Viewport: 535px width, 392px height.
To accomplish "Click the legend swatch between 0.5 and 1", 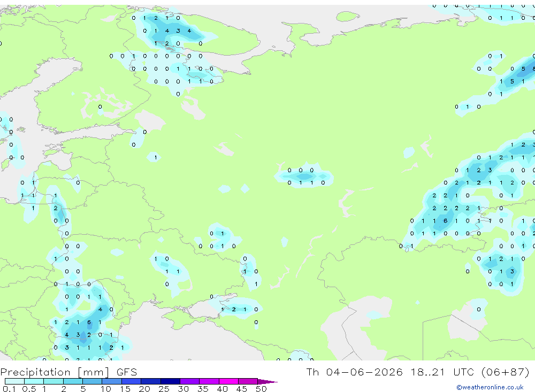I will click(x=34, y=381).
